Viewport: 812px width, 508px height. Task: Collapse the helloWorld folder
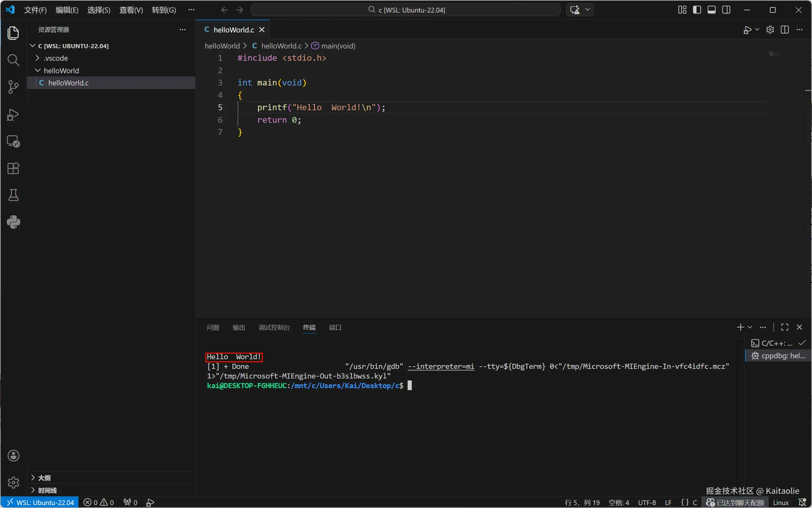(61, 71)
